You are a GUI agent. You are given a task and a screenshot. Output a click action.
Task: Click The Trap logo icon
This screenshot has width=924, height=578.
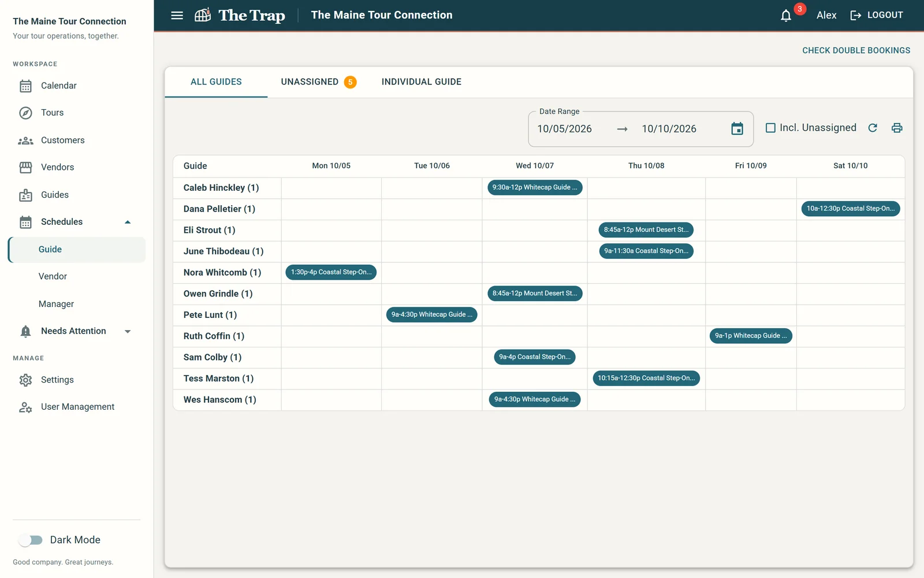pyautogui.click(x=203, y=16)
